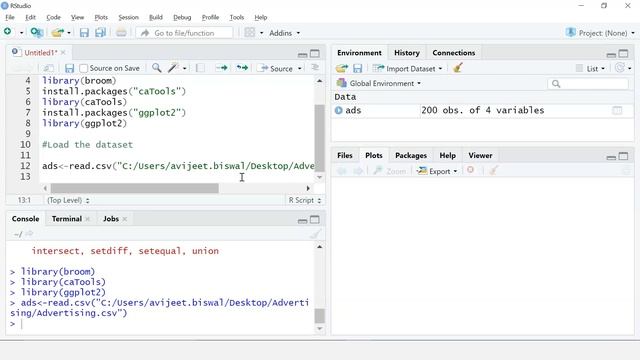
Task: Clear all plots with broom icon
Action: [x=493, y=171]
